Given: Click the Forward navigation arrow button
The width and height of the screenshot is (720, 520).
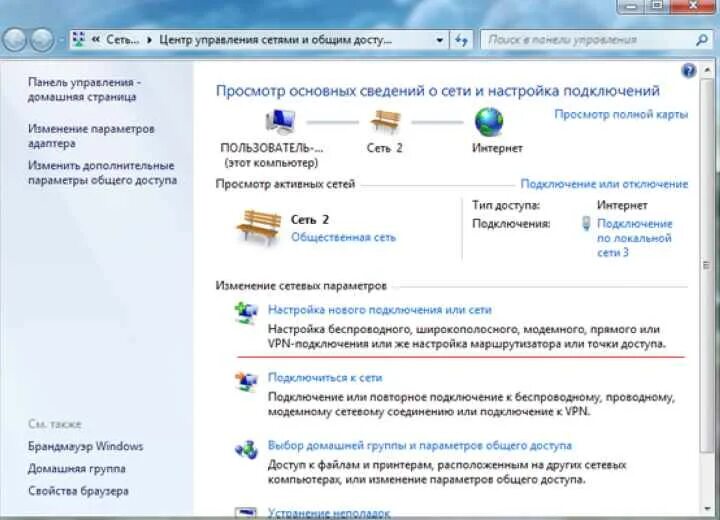Looking at the screenshot, I should tap(42, 40).
